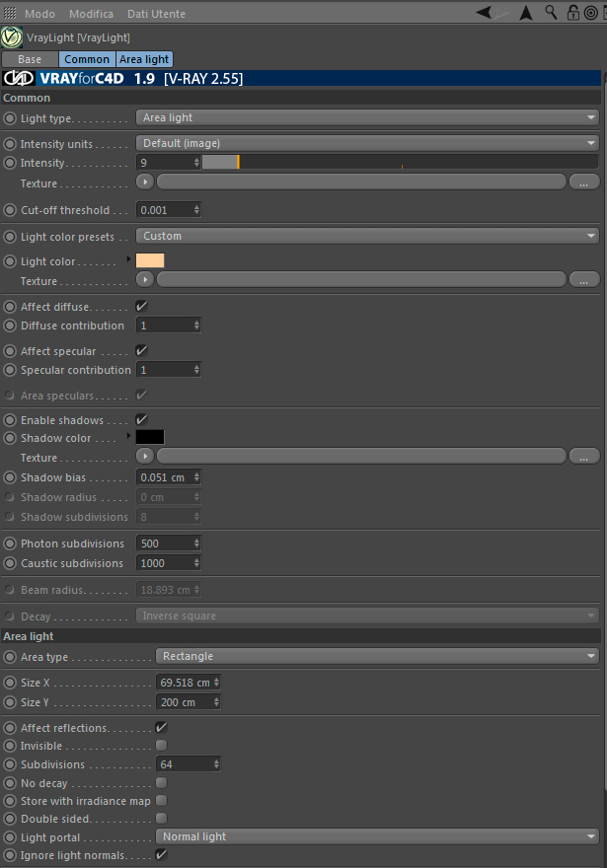Click the Shadow texture arrow button
Image resolution: width=607 pixels, height=868 pixels.
[145, 456]
